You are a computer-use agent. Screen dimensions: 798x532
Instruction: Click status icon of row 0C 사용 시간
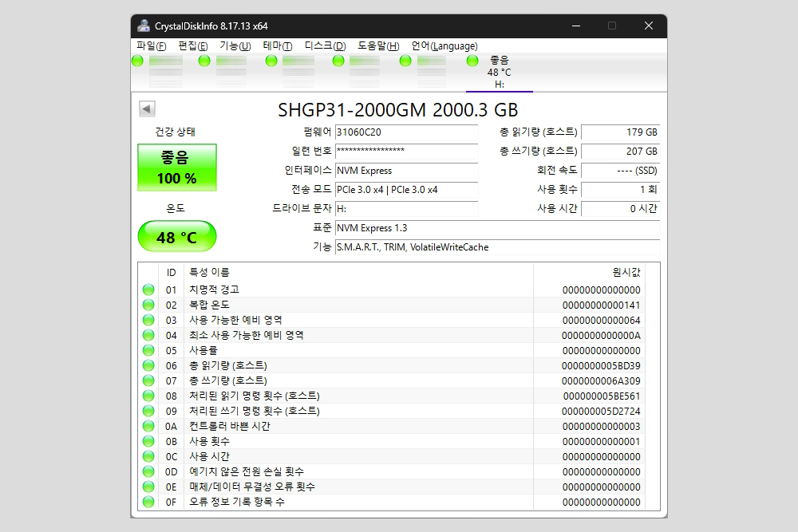[x=148, y=456]
